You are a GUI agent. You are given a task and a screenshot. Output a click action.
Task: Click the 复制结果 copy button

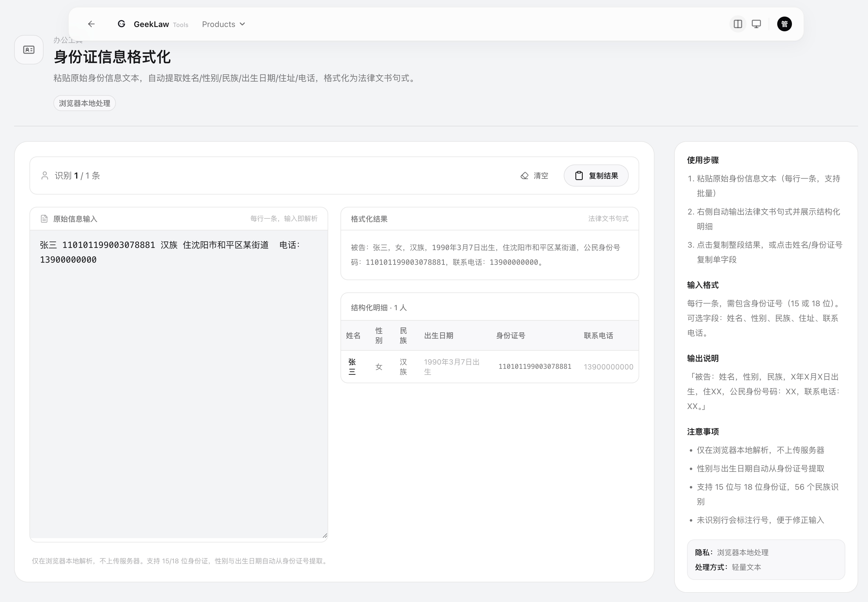pos(596,176)
